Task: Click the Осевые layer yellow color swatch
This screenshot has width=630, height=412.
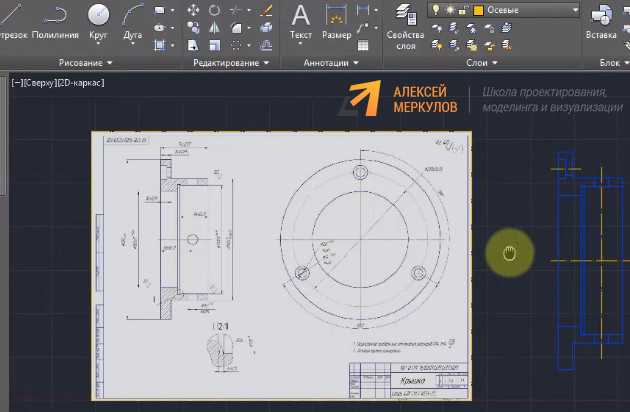Action: [x=478, y=10]
